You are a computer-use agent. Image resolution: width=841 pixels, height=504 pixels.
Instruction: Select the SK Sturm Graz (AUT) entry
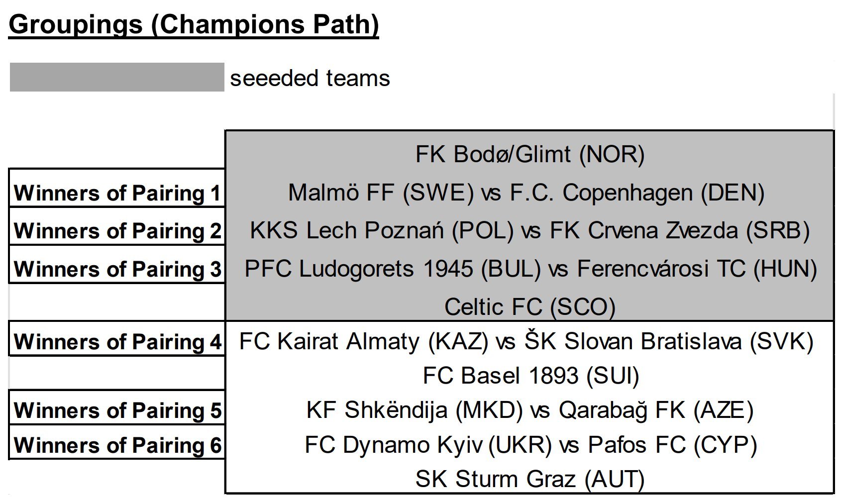pyautogui.click(x=530, y=479)
